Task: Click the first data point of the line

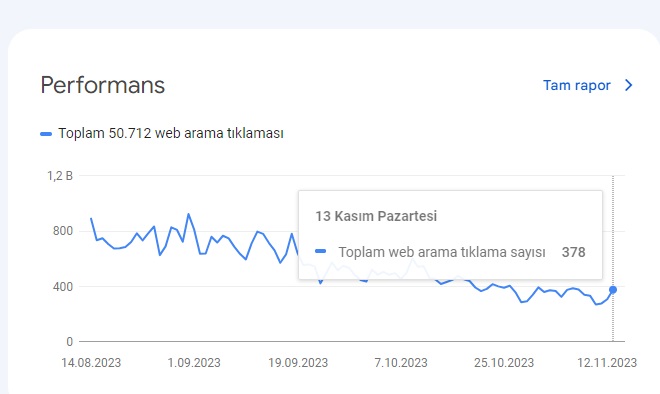Action: pos(91,218)
